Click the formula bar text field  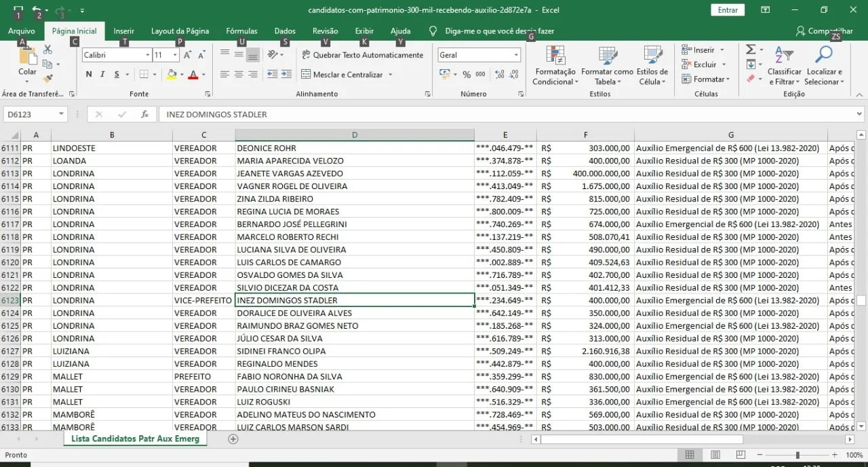[505, 115]
